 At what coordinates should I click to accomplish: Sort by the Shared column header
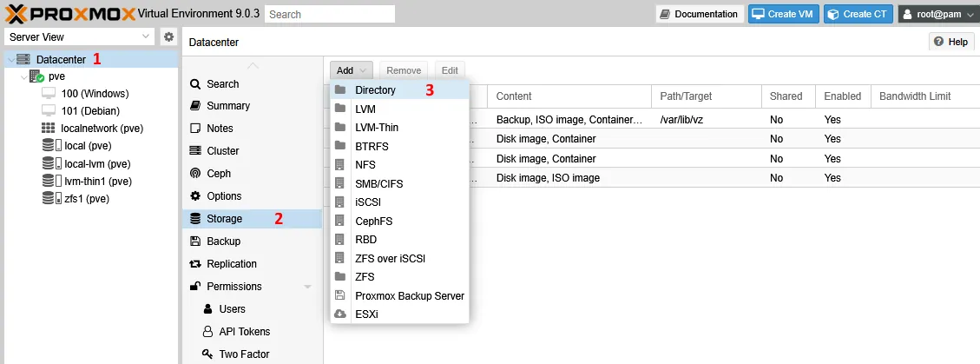[788, 96]
